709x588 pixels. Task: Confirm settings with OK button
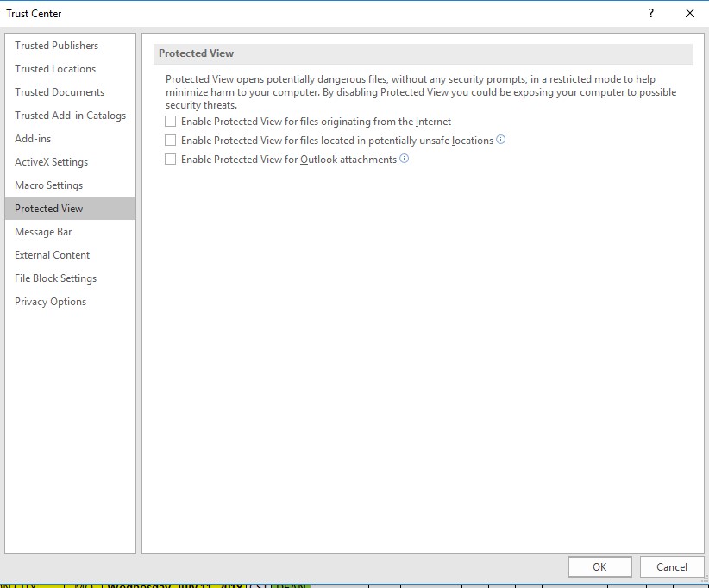(x=599, y=566)
